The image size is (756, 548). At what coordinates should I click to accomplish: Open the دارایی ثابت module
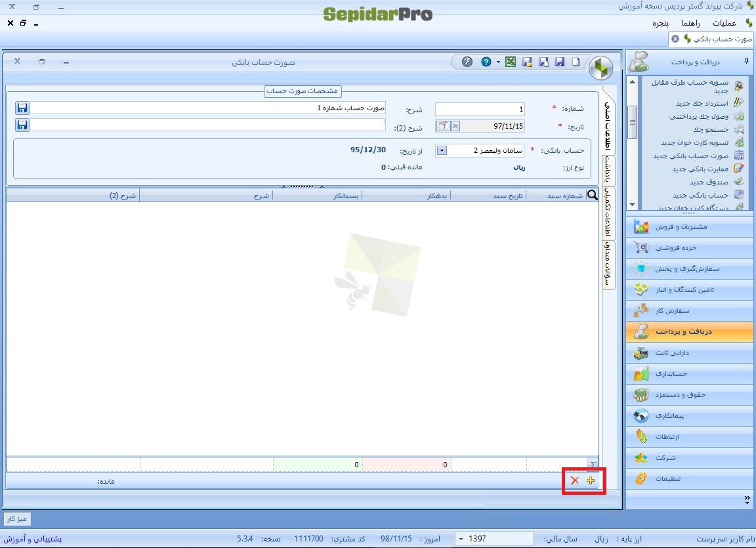tap(690, 353)
